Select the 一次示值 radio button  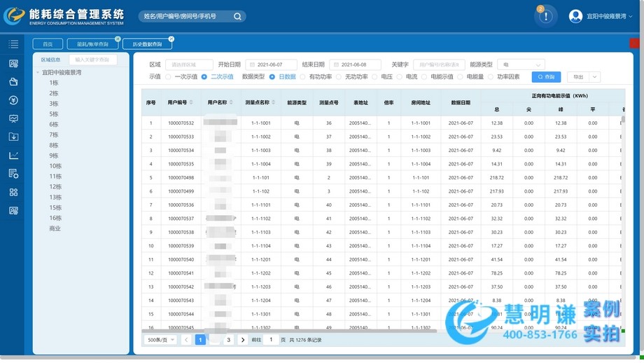(169, 77)
